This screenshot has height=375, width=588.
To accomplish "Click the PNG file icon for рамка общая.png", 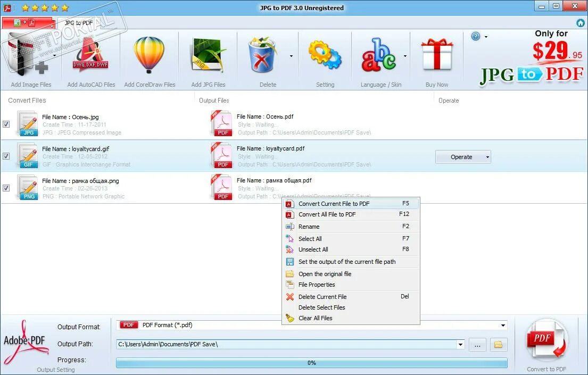I will (x=27, y=187).
